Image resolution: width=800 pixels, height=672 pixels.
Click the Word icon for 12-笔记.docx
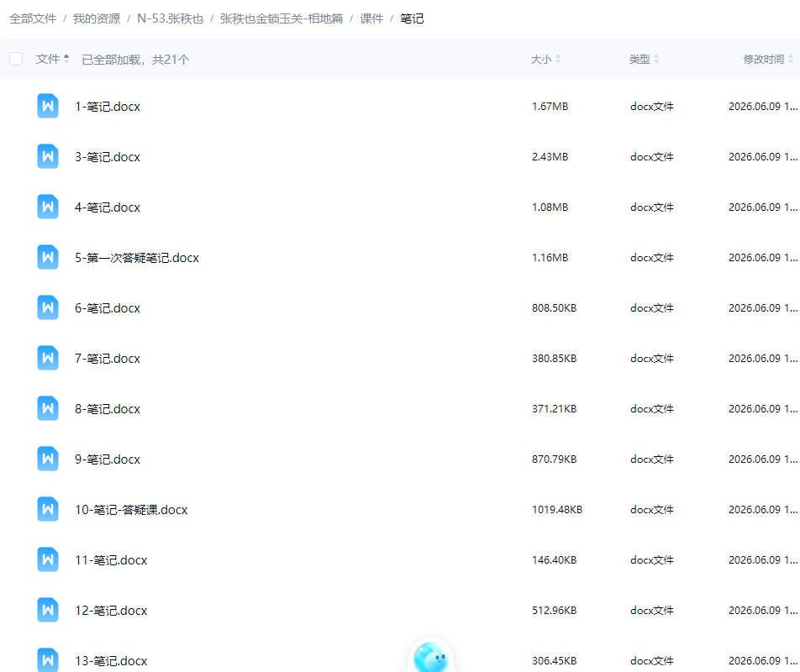coord(47,611)
